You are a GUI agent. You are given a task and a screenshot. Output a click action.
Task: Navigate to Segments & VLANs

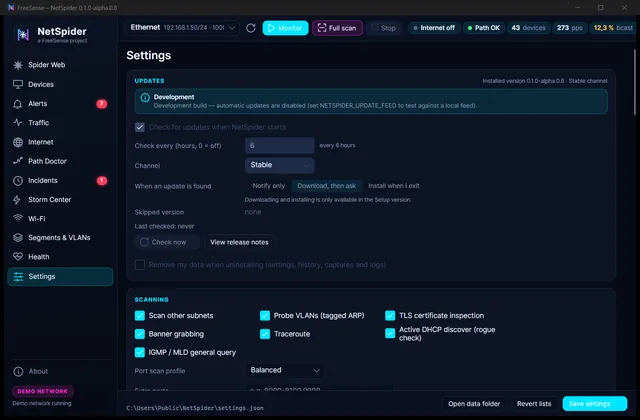(x=60, y=238)
